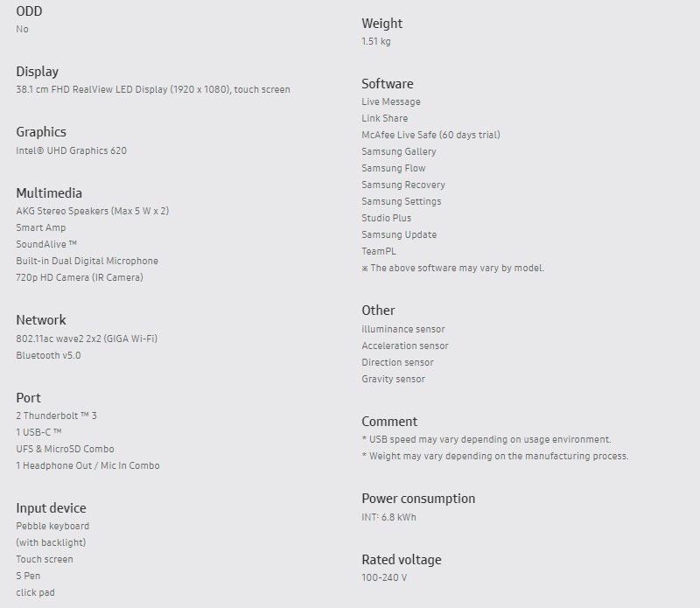Click the 1.51 kg weight value

(376, 41)
